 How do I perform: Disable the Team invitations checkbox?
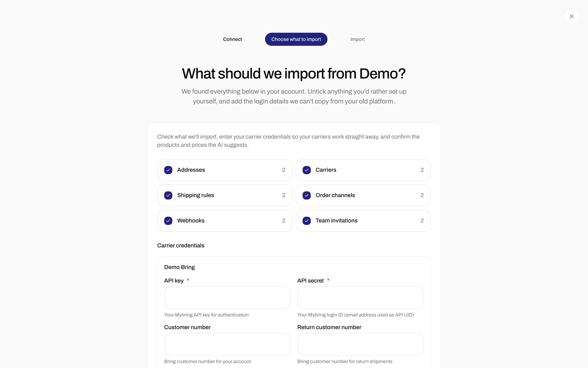(x=307, y=221)
